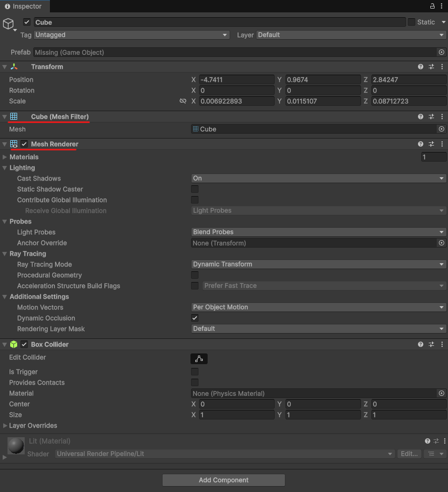Open the Mesh Renderer kebab menu
The width and height of the screenshot is (448, 492).
(442, 144)
